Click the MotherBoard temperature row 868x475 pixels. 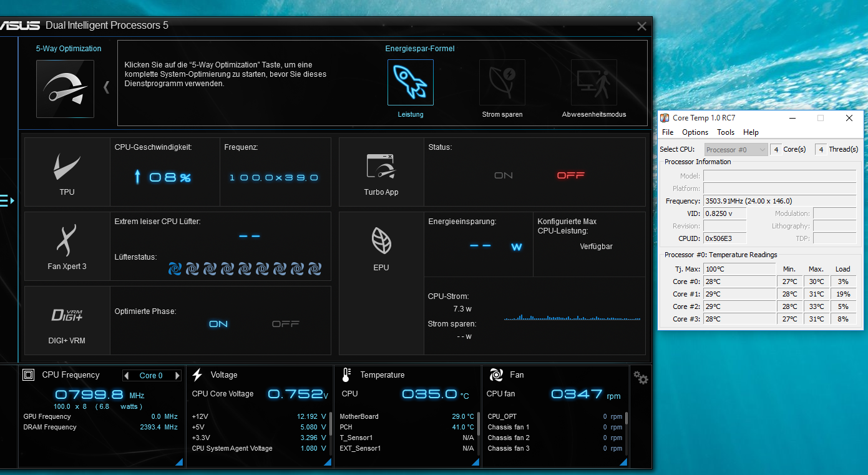click(407, 417)
